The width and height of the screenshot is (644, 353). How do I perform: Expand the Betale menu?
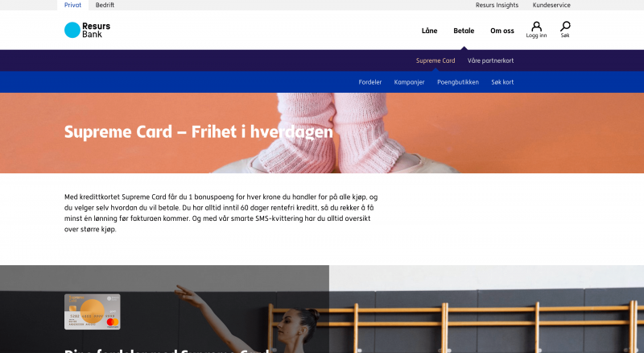click(464, 31)
